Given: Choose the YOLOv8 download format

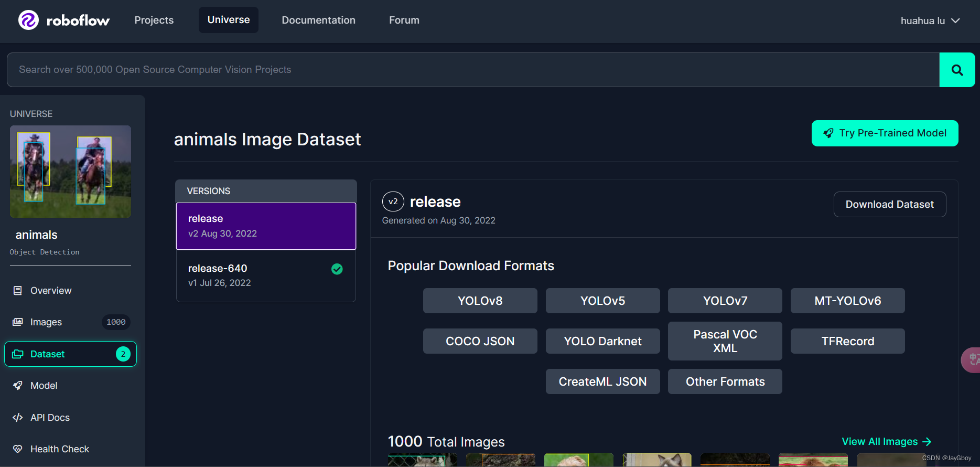Looking at the screenshot, I should [x=480, y=301].
